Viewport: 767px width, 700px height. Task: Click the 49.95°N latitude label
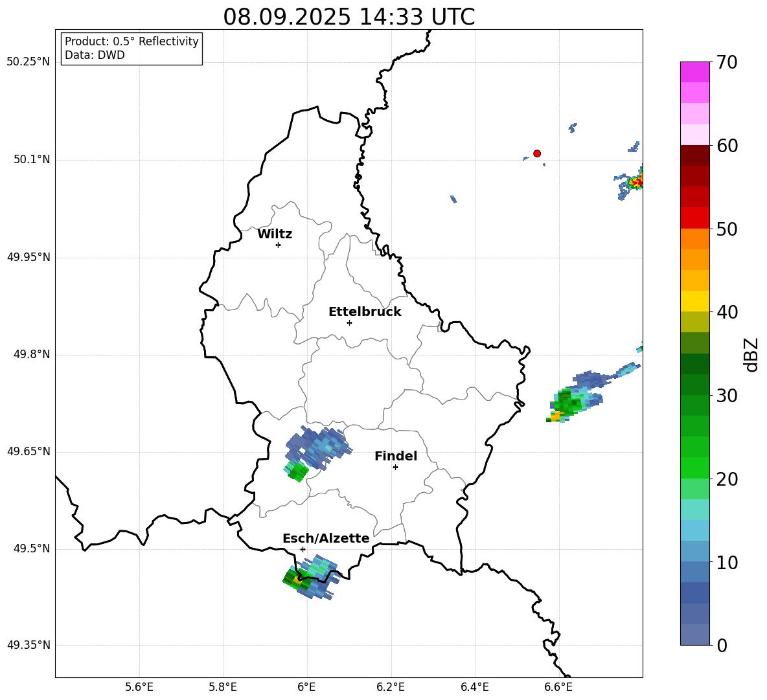click(x=29, y=257)
